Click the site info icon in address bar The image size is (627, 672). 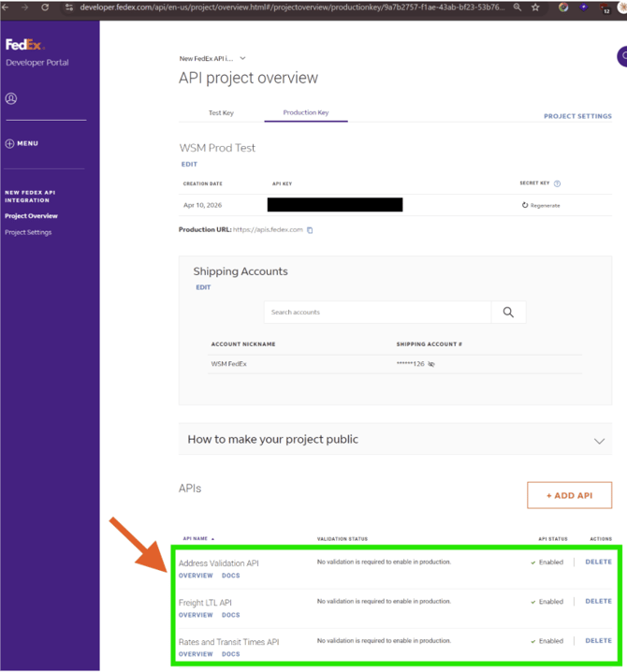[69, 7]
